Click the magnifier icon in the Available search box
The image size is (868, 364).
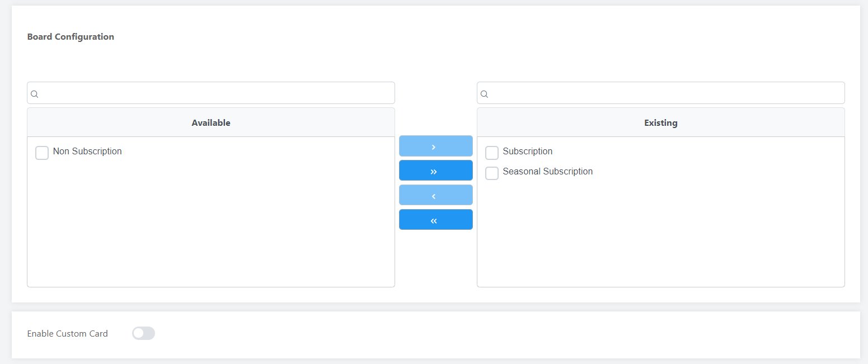35,94
